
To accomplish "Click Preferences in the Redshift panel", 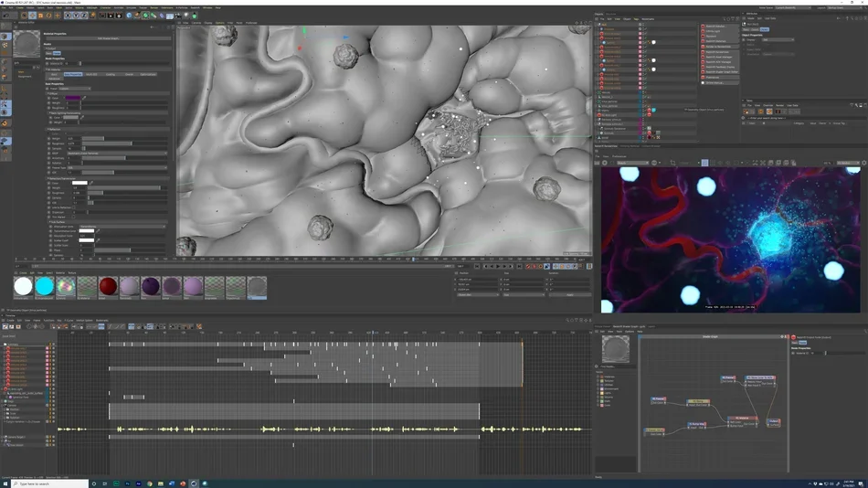I will point(719,78).
